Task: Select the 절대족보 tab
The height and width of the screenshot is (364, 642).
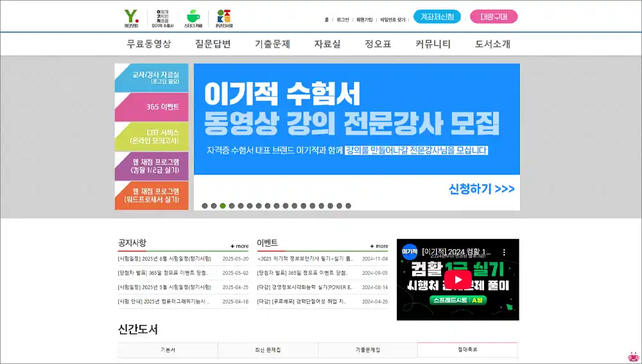Action: point(467,350)
